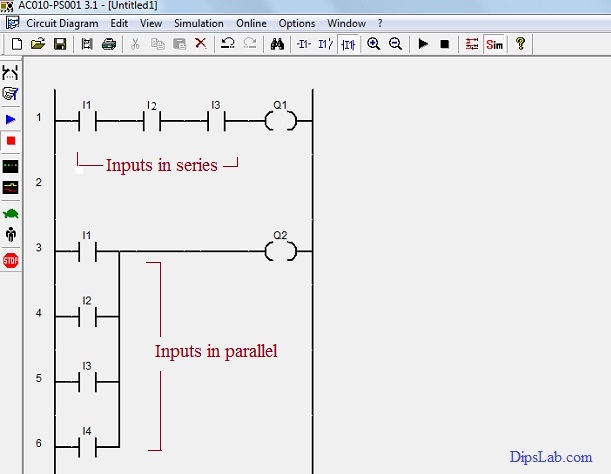
Task: Open the Options menu
Action: pos(297,23)
